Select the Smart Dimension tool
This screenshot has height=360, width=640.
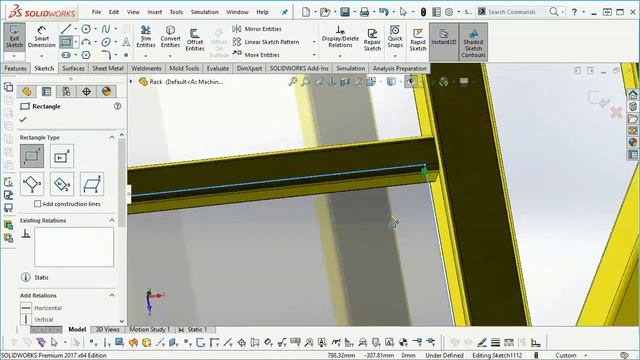(41, 37)
